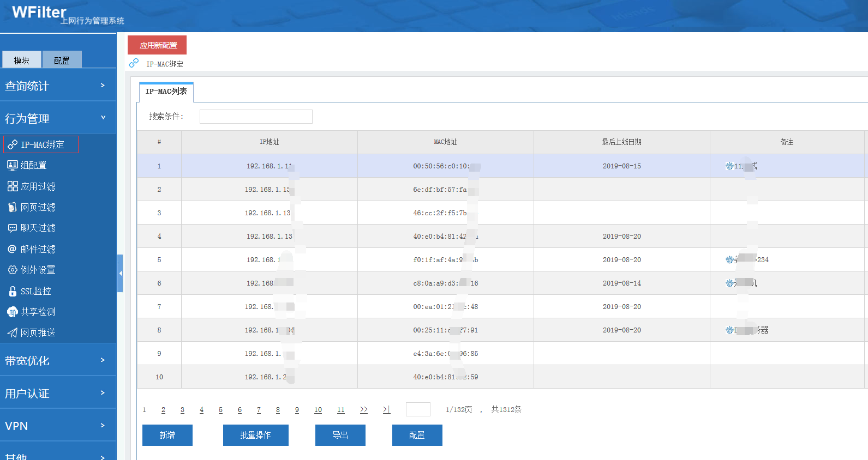
Task: Click the 搜索条件 search input field
Action: tap(256, 117)
